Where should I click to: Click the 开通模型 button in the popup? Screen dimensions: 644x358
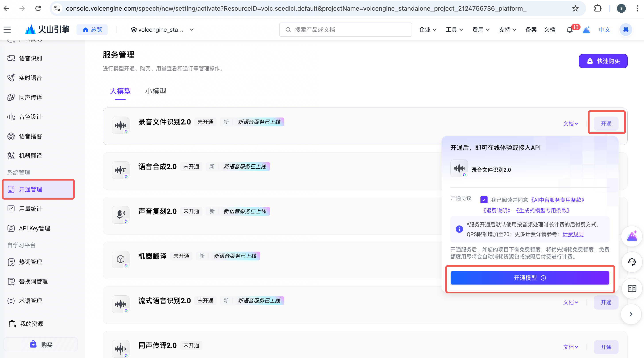530,278
